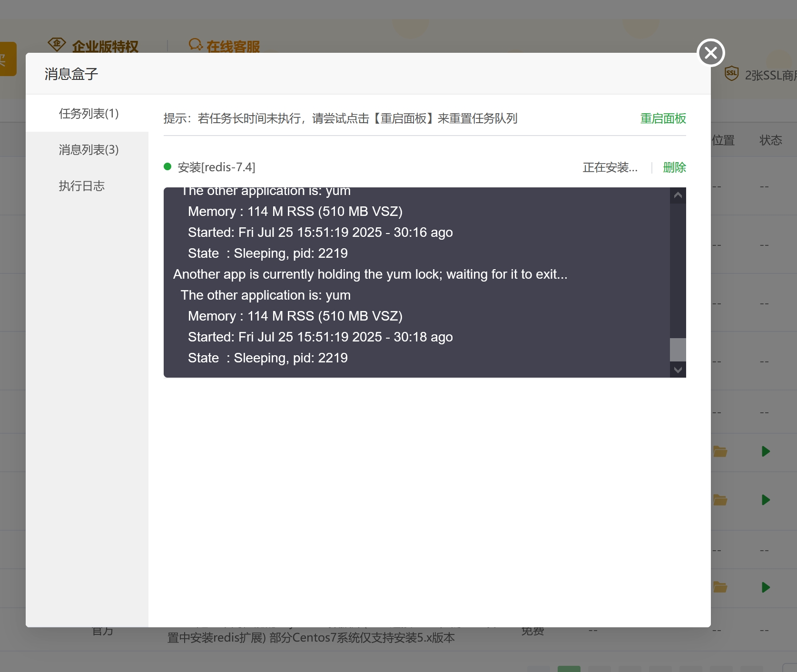Close the 消息盒子 dialog
The height and width of the screenshot is (672, 797).
(x=710, y=53)
